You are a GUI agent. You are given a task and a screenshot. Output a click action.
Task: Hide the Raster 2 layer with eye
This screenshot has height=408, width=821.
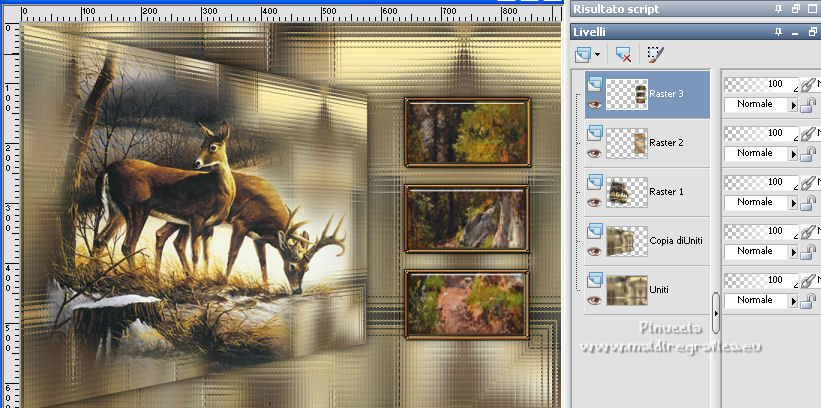[594, 153]
